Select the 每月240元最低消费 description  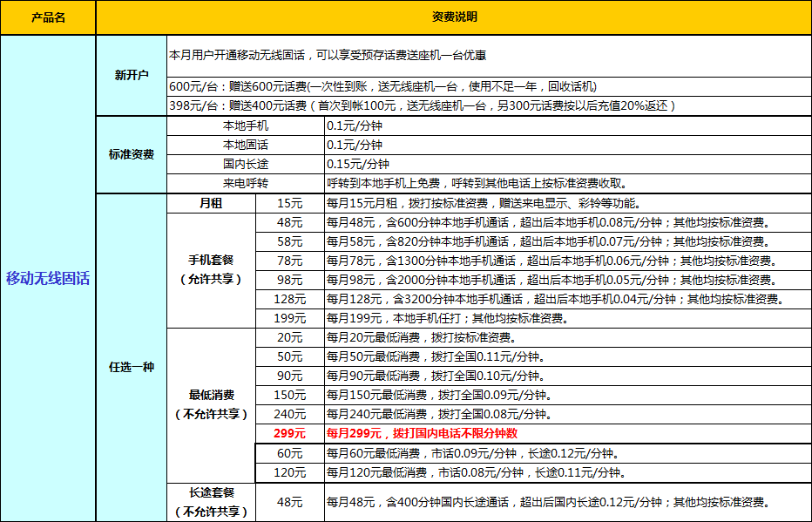568,414
